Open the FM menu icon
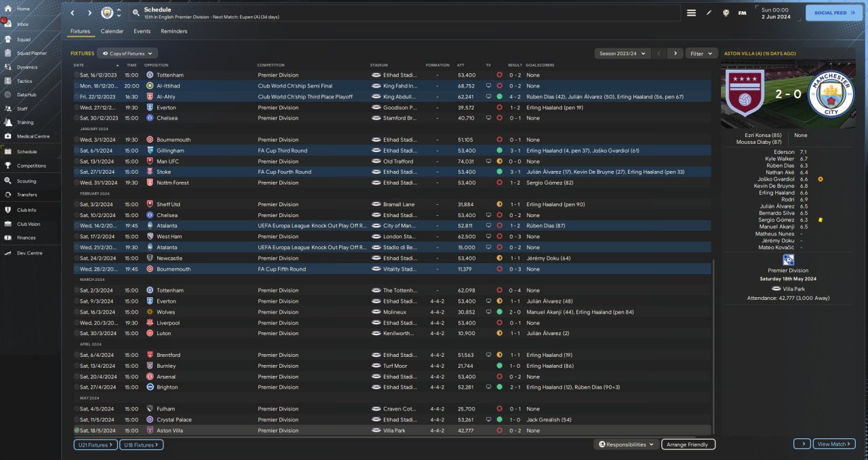This screenshot has height=460, width=868. click(x=743, y=13)
